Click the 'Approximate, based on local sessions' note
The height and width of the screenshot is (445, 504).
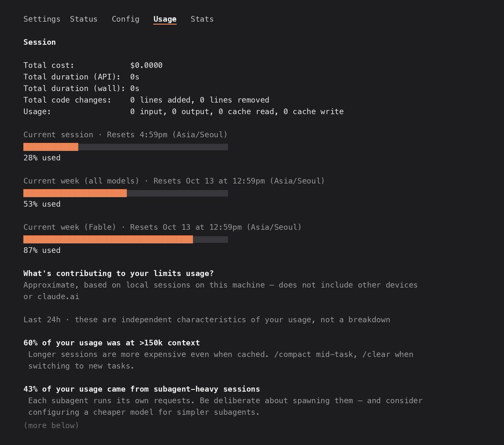point(220,291)
